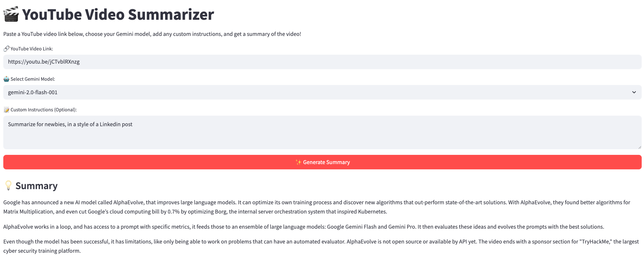
Task: Click the YouTube Video Summarizer title heading
Action: point(118,14)
